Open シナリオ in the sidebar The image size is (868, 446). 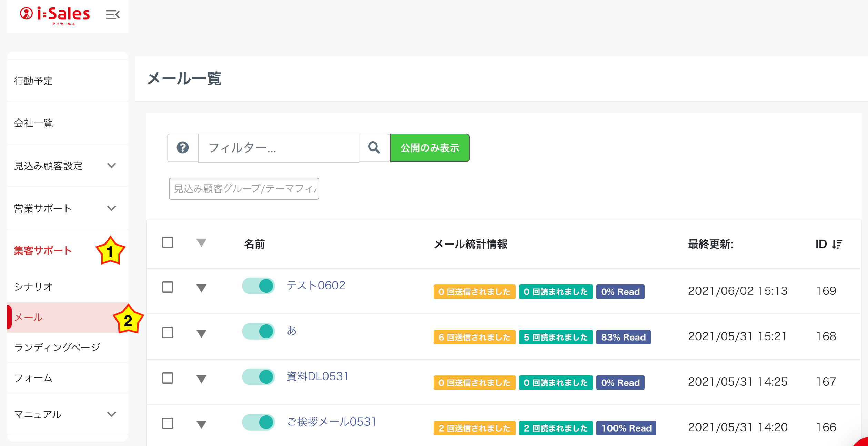click(33, 287)
